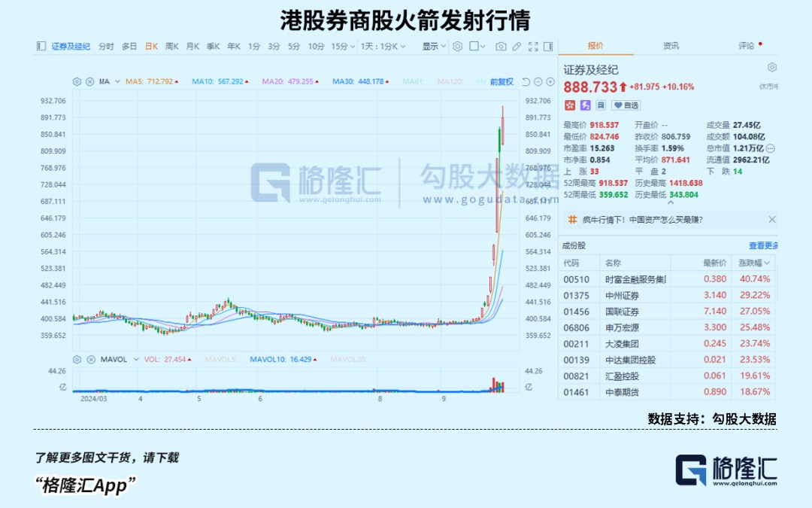812x508 pixels.
Task: Click the hashtag topic icon
Action: [x=572, y=219]
